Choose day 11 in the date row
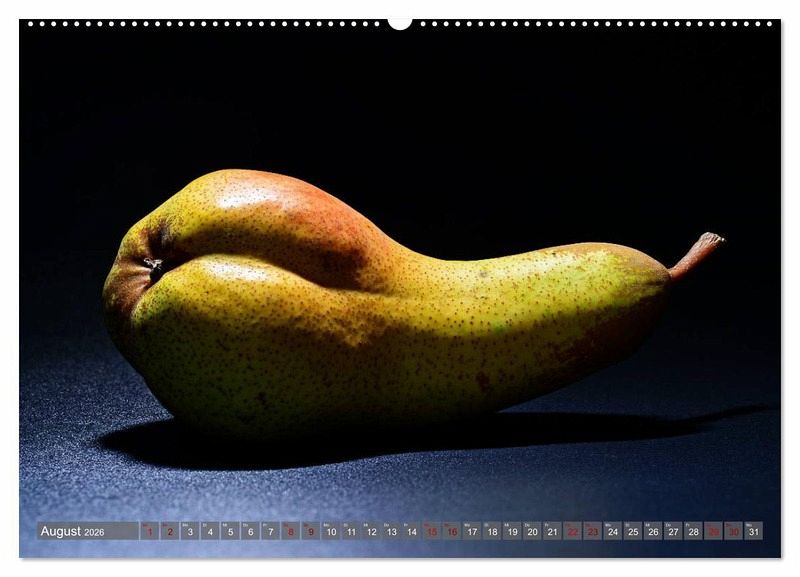 [351, 531]
